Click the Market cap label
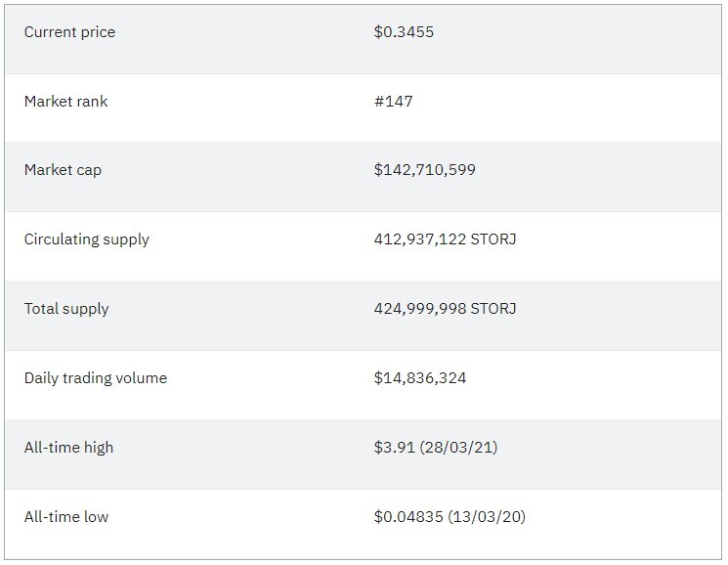 (63, 170)
